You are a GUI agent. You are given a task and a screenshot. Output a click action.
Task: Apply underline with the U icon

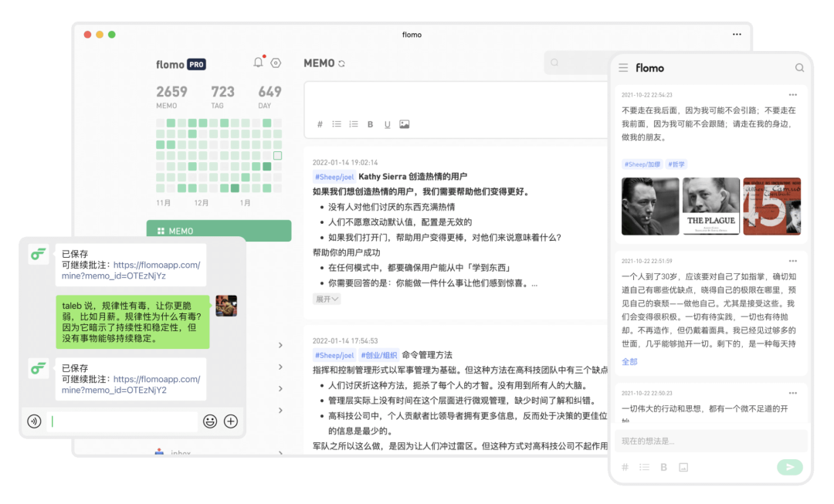click(x=387, y=124)
